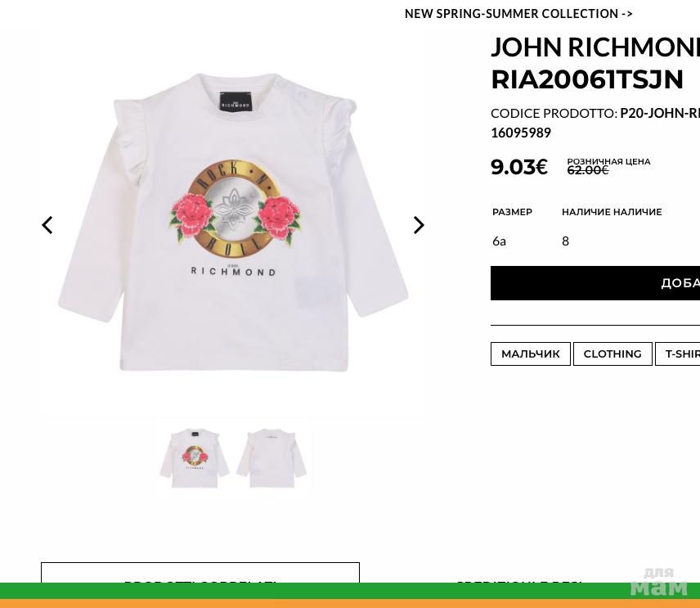Open the second tab right of outlined tab
Screen dimensions: 700x608
(x=518, y=583)
